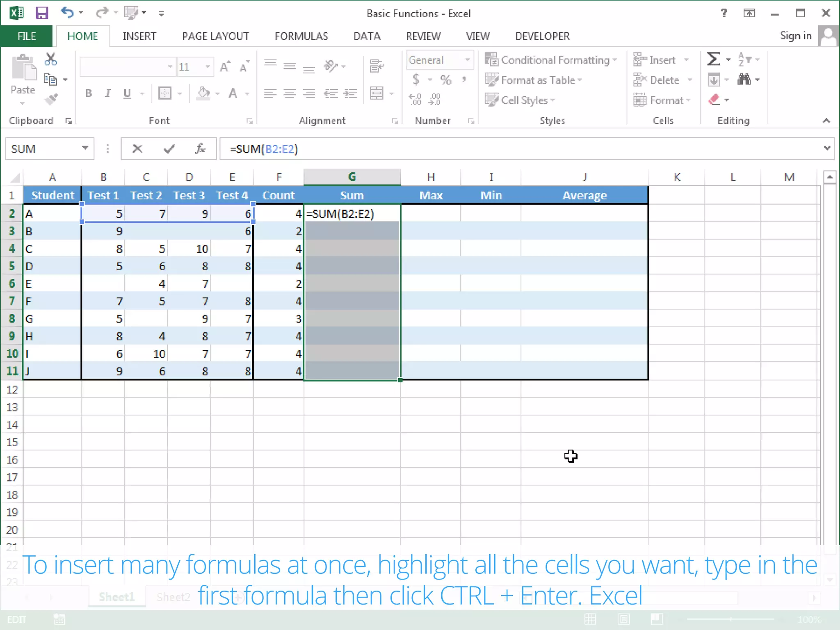Toggle Align Right for text
The image size is (840, 630).
coord(309,94)
